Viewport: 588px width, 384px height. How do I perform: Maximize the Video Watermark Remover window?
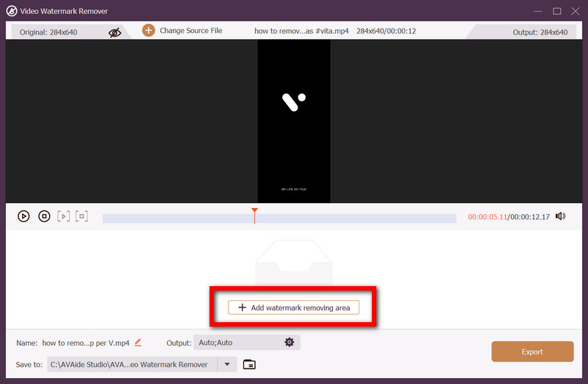click(x=556, y=10)
